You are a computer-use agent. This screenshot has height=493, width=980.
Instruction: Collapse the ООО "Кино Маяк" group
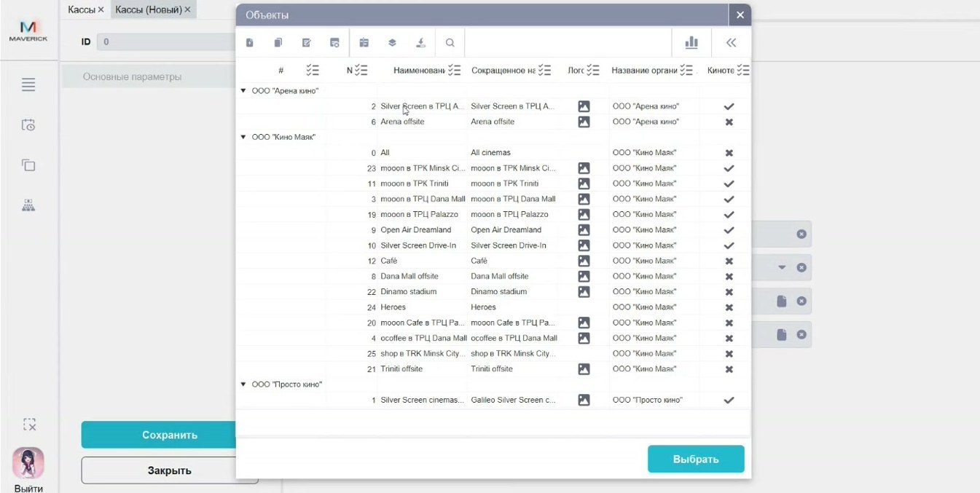click(x=243, y=137)
